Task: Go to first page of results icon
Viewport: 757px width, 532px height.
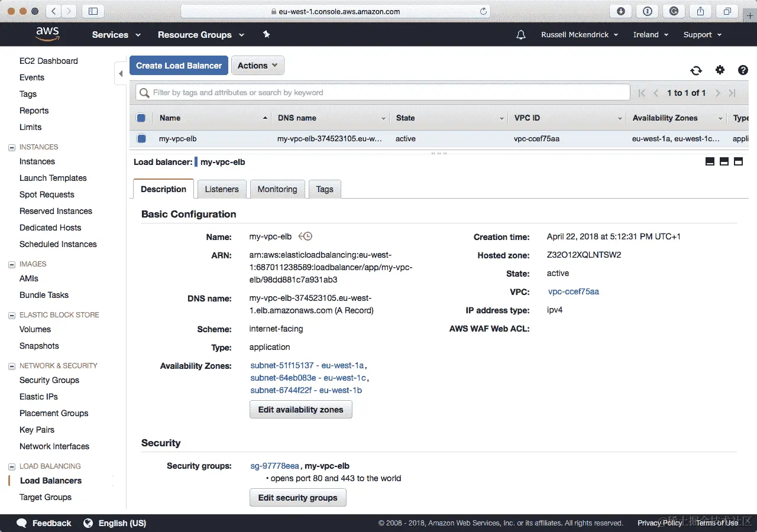Action: tap(642, 93)
